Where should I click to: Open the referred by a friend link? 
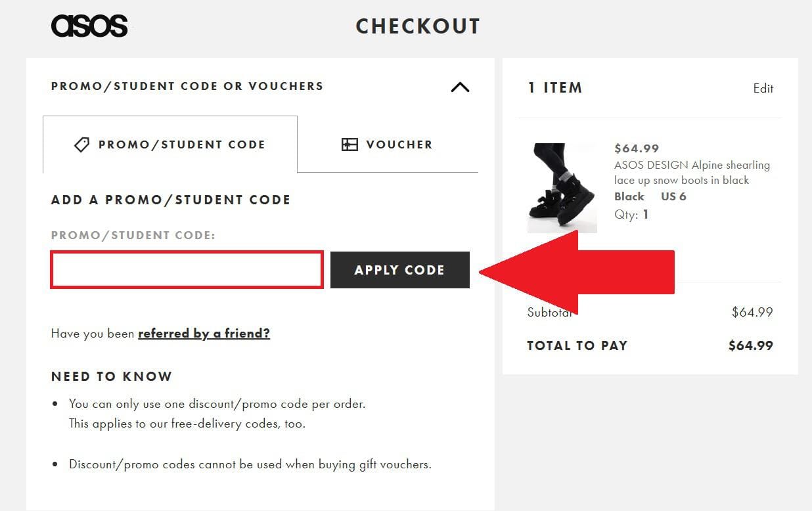point(204,333)
